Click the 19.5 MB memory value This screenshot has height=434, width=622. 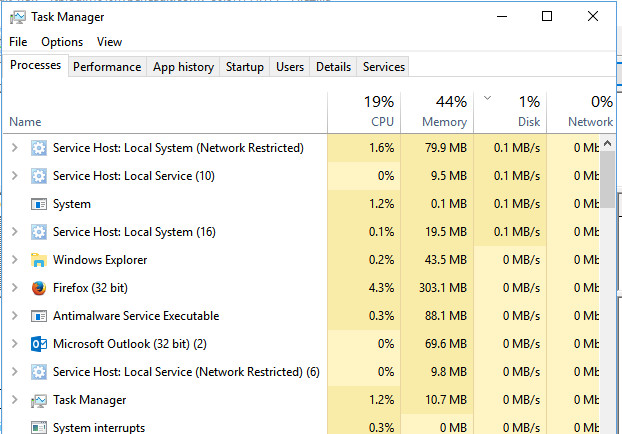tap(446, 232)
